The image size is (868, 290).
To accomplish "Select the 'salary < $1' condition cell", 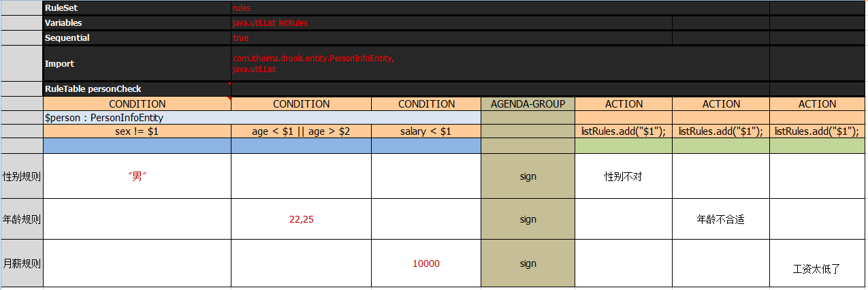I will pos(426,131).
